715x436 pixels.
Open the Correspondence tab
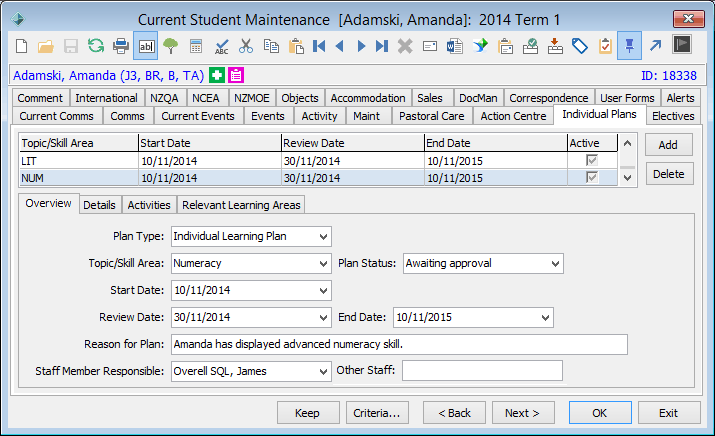[x=549, y=98]
